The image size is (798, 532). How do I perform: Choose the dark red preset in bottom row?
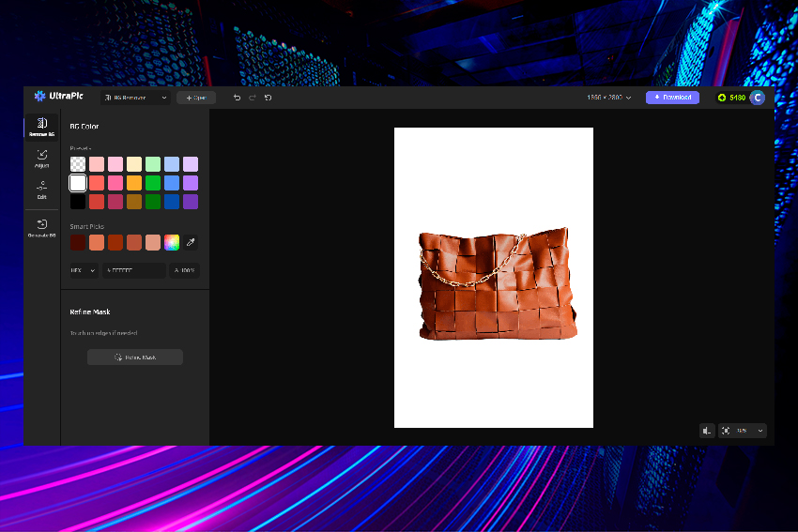coord(97,202)
